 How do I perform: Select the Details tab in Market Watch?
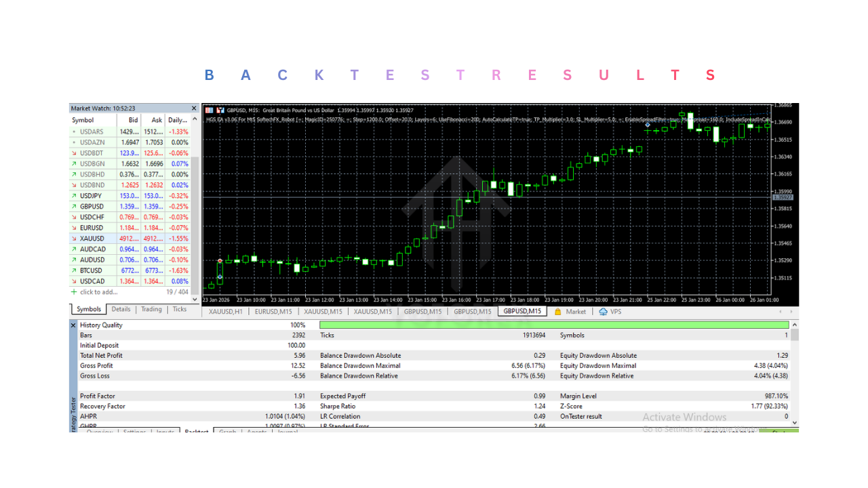(x=121, y=309)
